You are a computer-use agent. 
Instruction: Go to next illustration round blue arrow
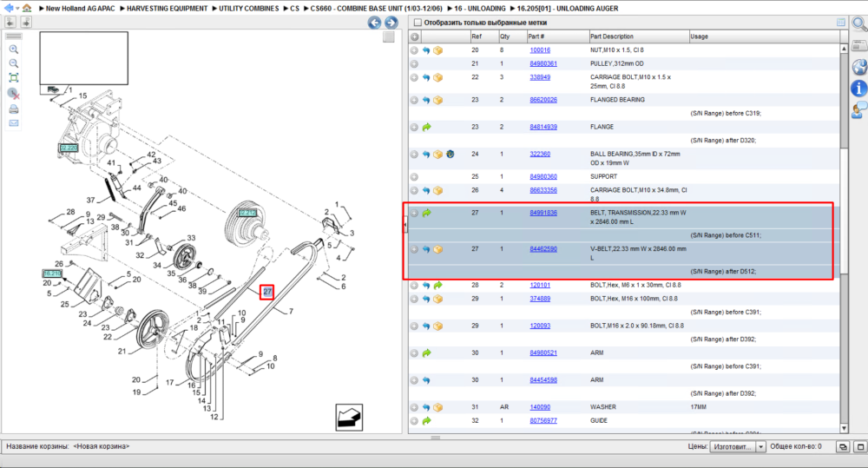click(391, 23)
